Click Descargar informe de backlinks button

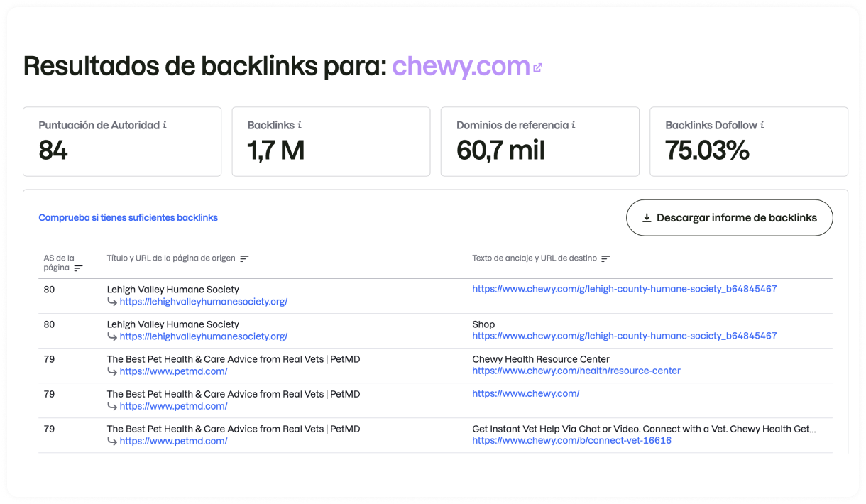tap(730, 218)
